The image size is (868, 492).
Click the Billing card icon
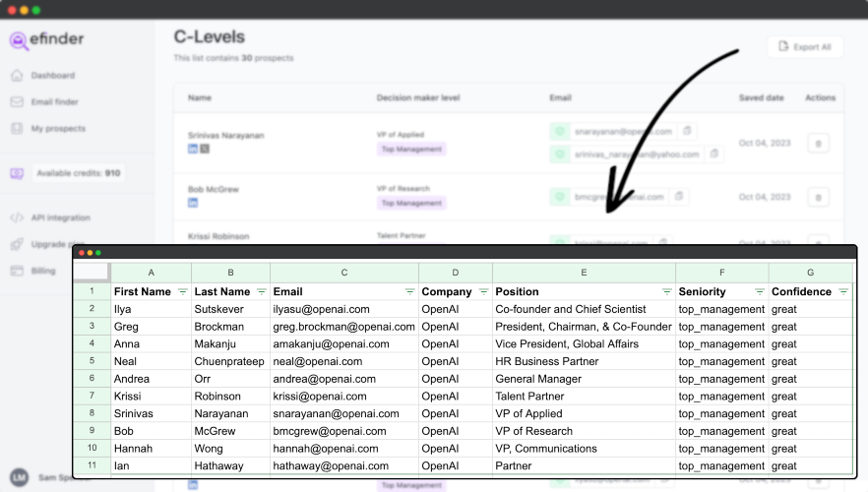pyautogui.click(x=17, y=271)
